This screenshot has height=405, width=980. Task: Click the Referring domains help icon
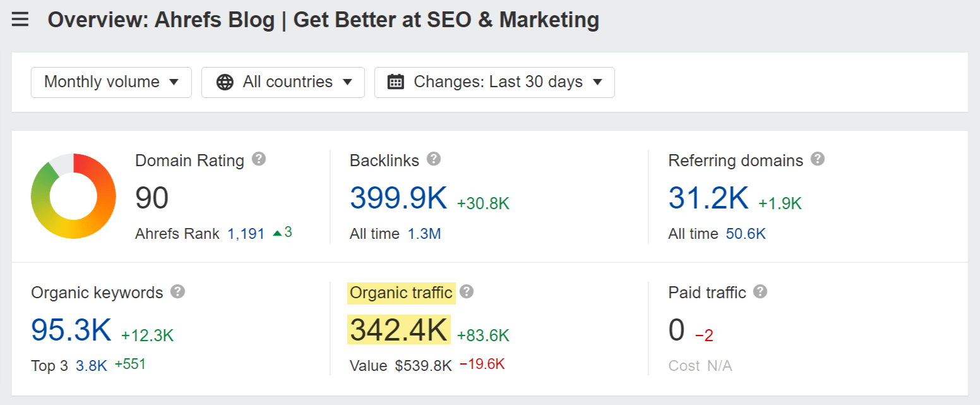tap(816, 160)
